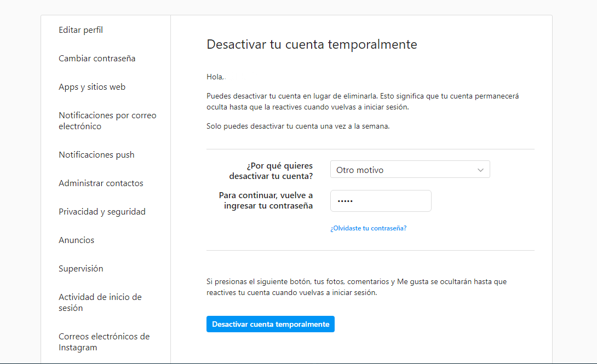
Task: Click the Hola greeting text
Action: pos(216,77)
